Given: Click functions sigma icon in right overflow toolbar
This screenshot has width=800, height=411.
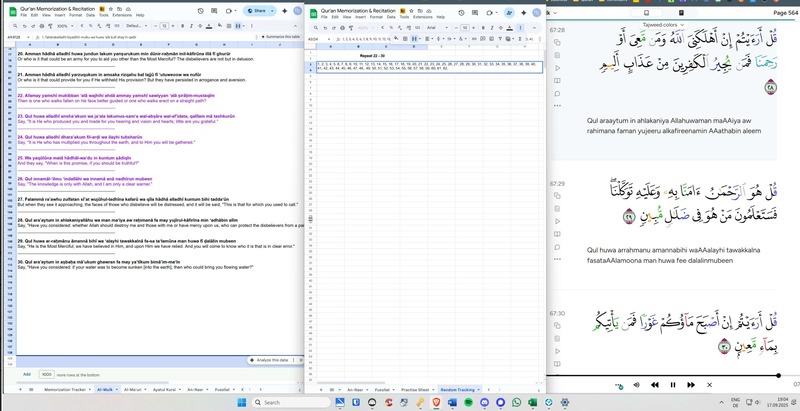Looking at the screenshot, I should click(x=519, y=38).
